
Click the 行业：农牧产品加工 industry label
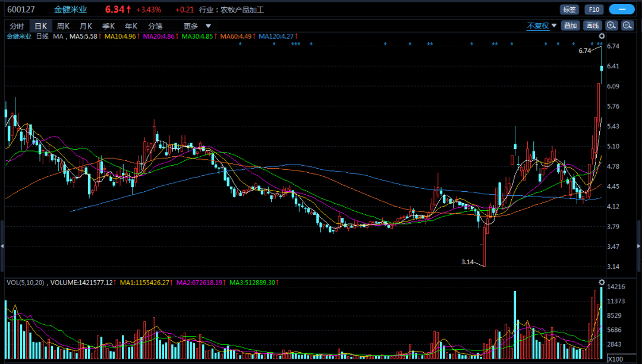click(231, 10)
